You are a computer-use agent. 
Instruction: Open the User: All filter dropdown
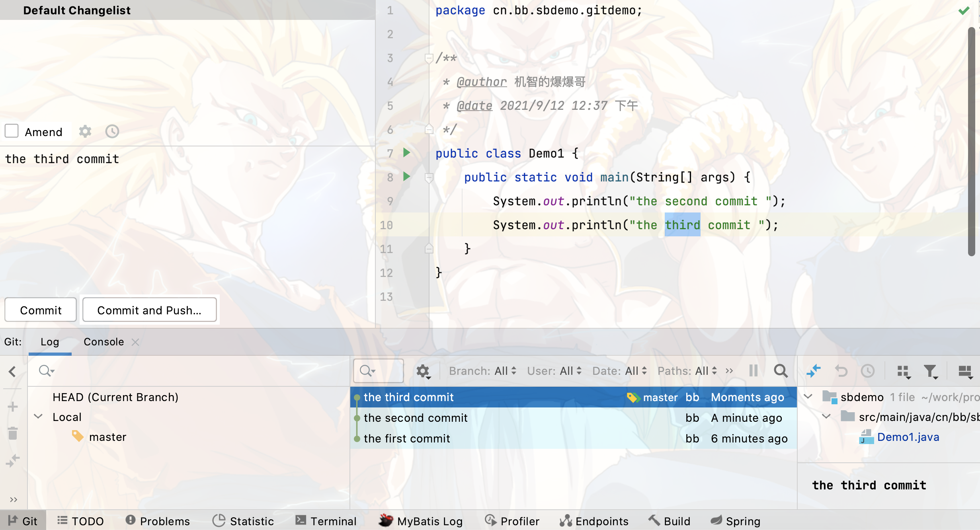tap(554, 371)
